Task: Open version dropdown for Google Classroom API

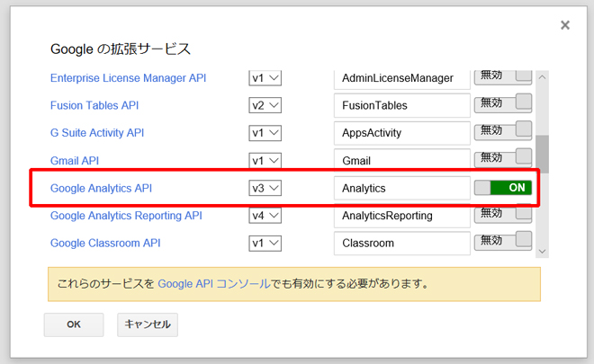Action: (265, 243)
